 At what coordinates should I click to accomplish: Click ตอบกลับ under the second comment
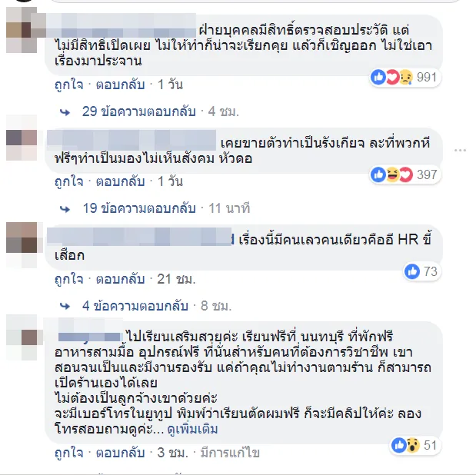pyautogui.click(x=120, y=181)
